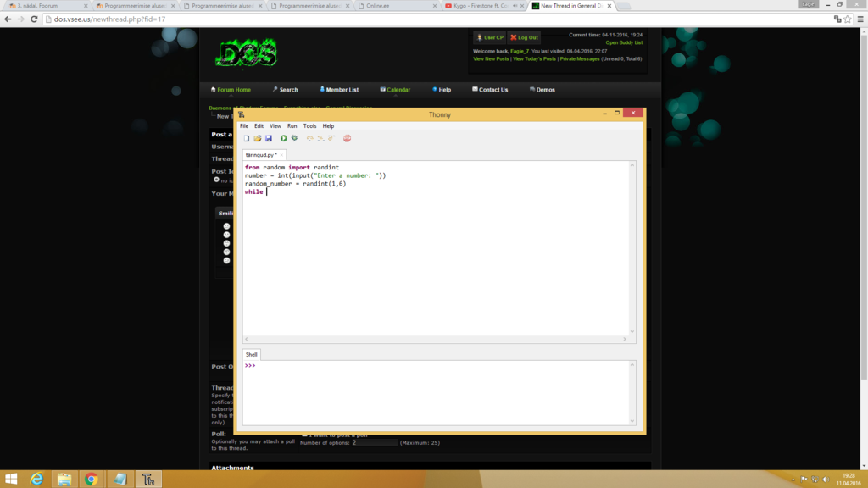
Task: Run the current script with the green arrow
Action: click(283, 138)
